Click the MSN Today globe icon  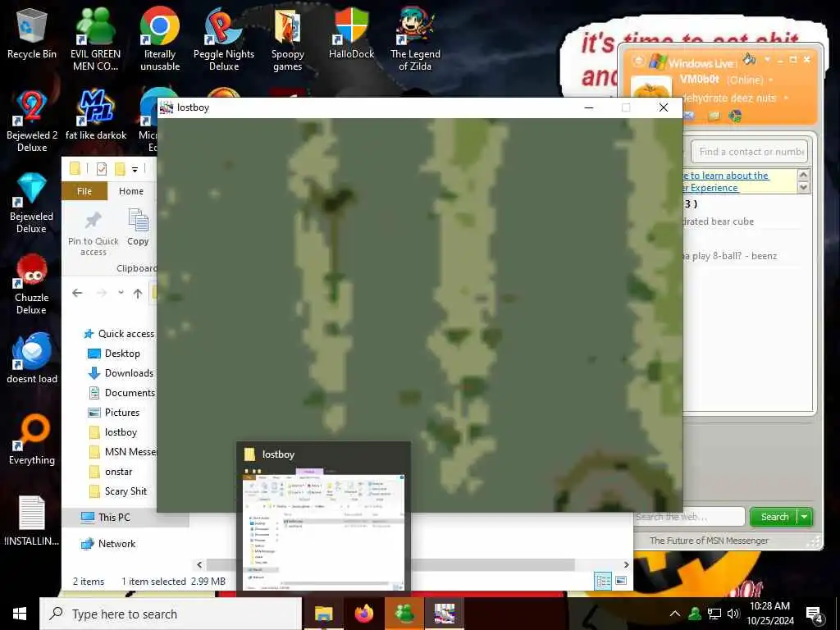coord(735,116)
